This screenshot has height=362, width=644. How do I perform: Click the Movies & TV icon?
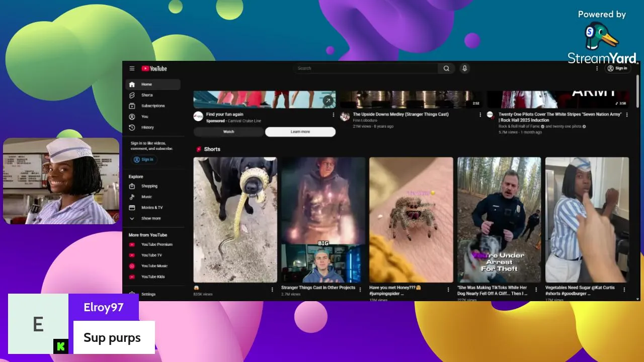(x=132, y=207)
